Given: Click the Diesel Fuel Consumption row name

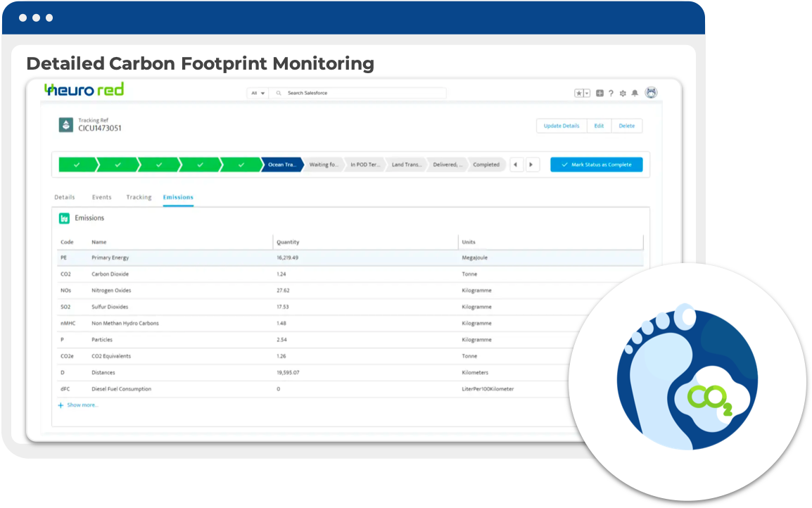Looking at the screenshot, I should (x=122, y=389).
